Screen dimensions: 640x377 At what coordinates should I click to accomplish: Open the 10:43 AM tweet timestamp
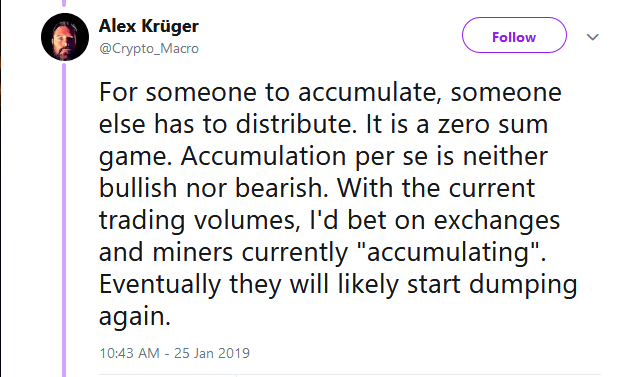tap(129, 353)
